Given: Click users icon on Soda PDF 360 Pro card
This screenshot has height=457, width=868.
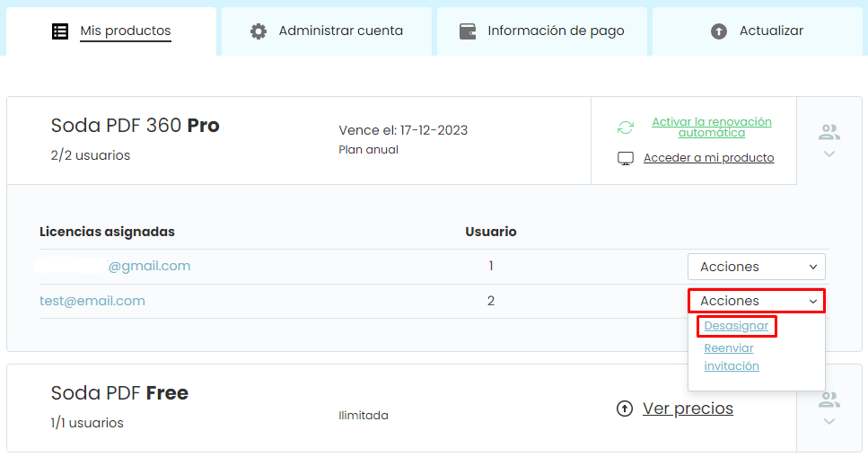Looking at the screenshot, I should [829, 132].
